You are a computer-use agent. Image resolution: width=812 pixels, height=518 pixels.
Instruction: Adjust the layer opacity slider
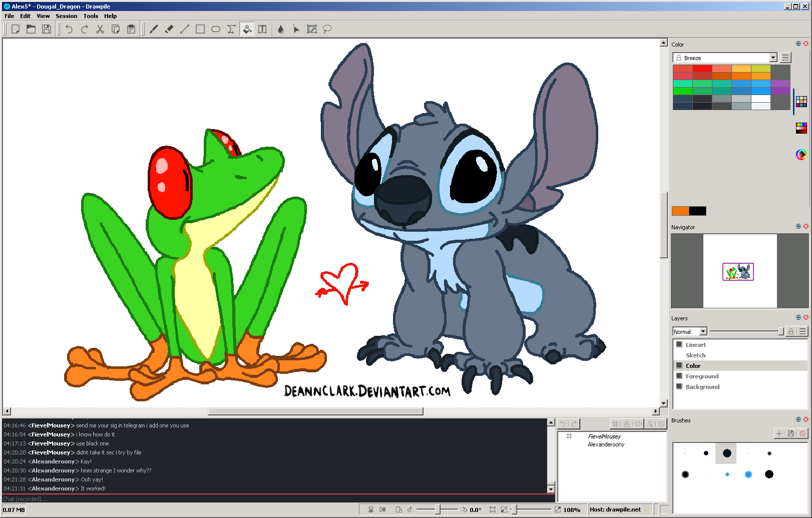(x=746, y=331)
